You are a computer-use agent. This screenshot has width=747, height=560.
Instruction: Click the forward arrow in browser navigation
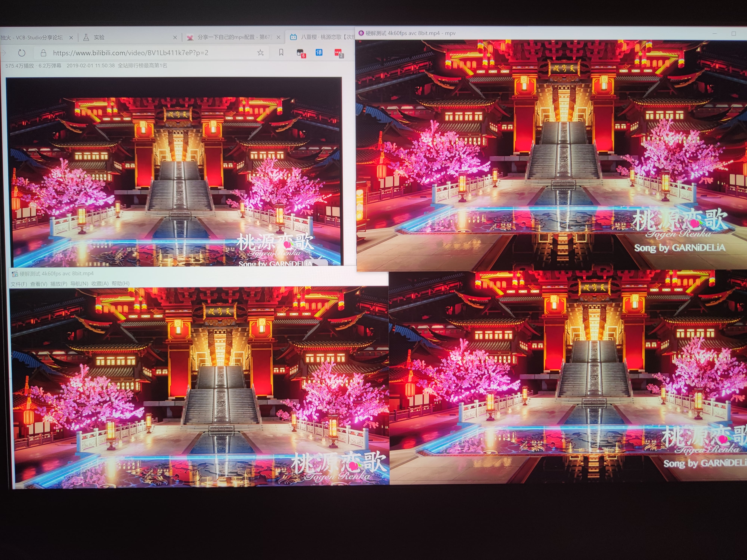(3, 53)
